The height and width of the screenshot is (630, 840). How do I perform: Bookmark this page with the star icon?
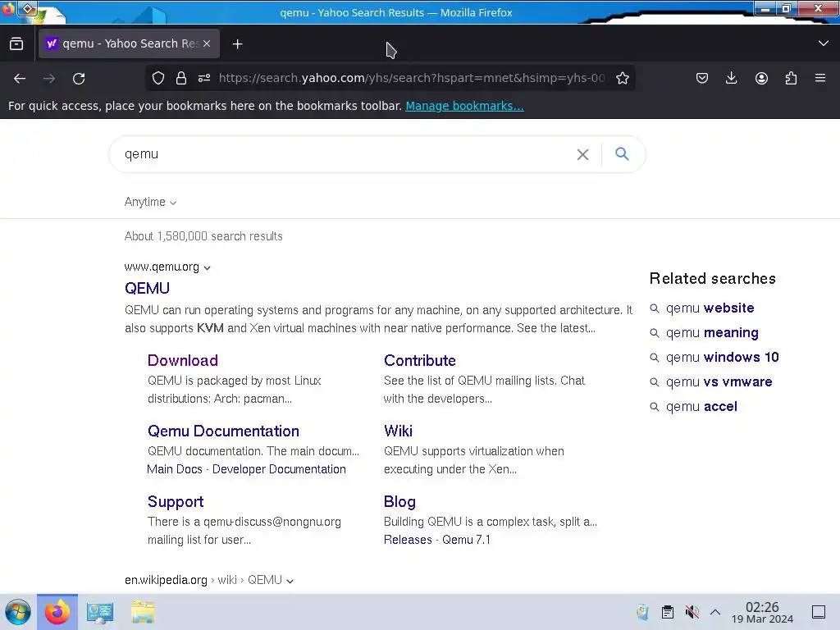coord(622,78)
